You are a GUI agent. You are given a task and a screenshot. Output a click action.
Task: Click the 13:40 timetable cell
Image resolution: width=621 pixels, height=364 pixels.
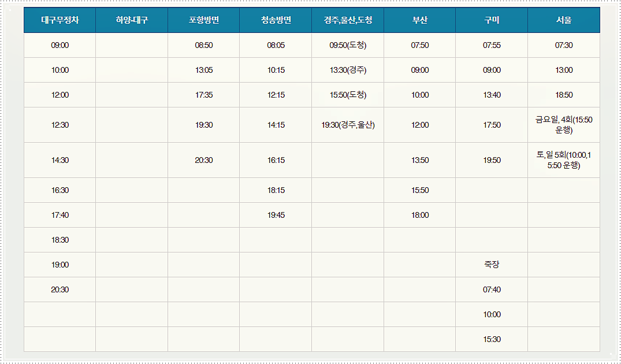click(x=492, y=95)
